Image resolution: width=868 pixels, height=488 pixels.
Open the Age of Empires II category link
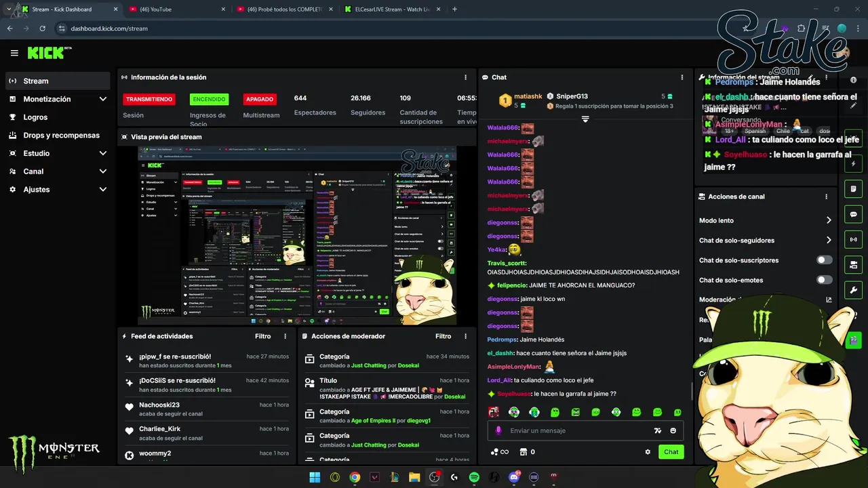click(373, 421)
